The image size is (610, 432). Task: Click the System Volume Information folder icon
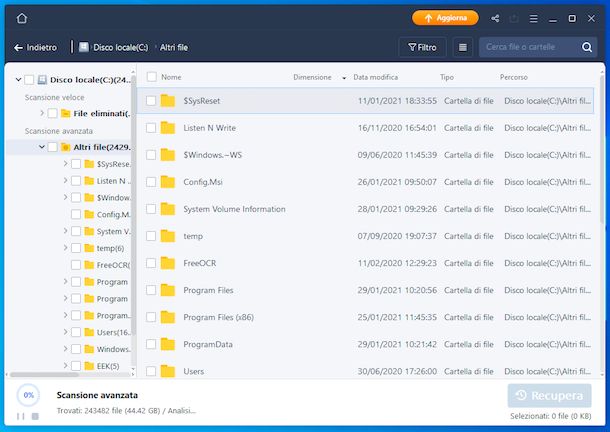pyautogui.click(x=168, y=209)
